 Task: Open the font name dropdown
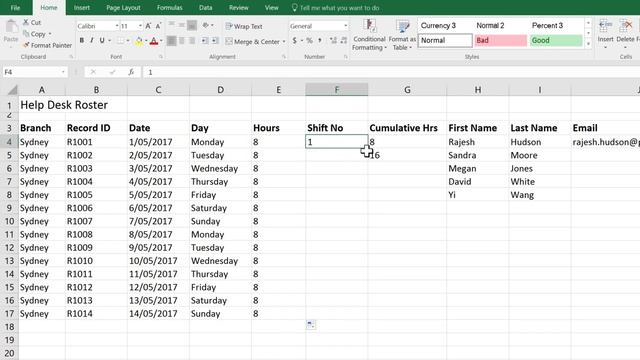pos(116,26)
